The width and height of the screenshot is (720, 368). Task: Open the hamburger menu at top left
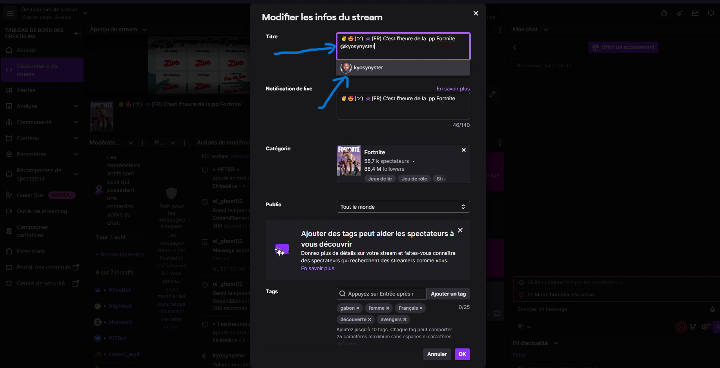click(10, 13)
